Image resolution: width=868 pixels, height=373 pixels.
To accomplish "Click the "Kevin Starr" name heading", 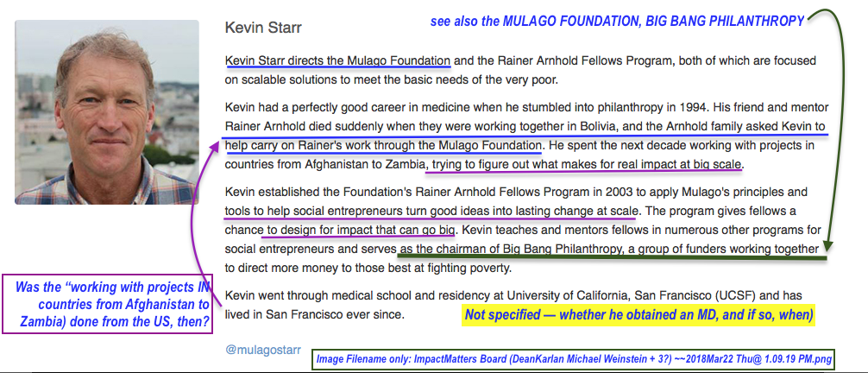I will coord(263,28).
